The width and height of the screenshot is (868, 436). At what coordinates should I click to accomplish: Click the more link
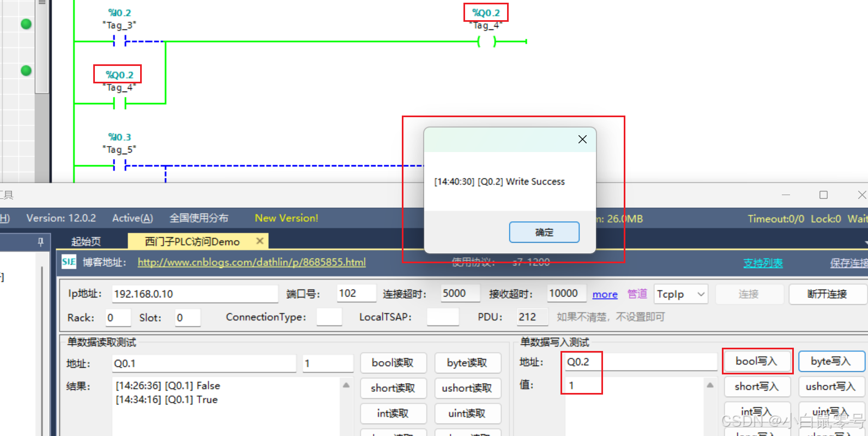click(x=605, y=294)
